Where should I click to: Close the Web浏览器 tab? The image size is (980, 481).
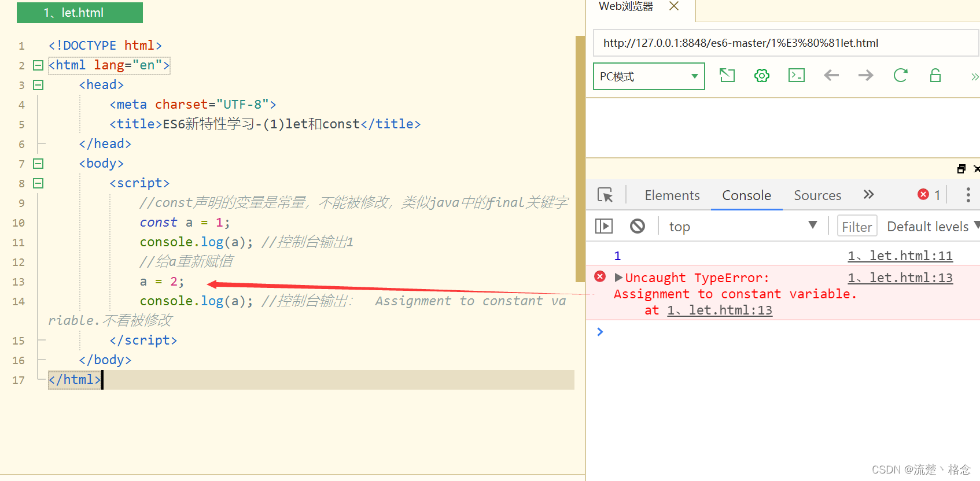click(x=674, y=6)
